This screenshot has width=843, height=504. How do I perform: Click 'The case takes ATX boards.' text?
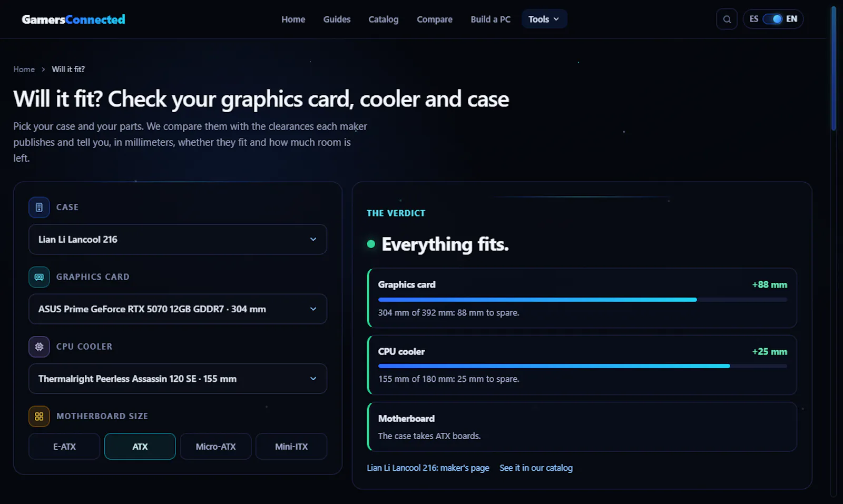[429, 436]
